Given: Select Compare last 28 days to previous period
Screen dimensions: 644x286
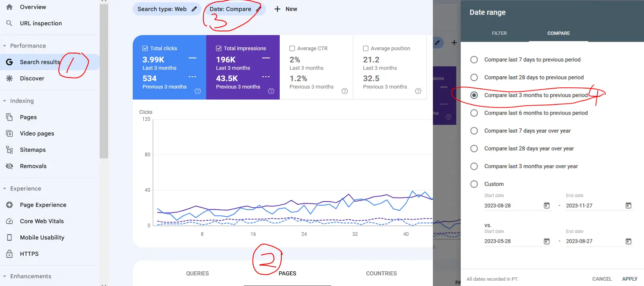Looking at the screenshot, I should 474,78.
